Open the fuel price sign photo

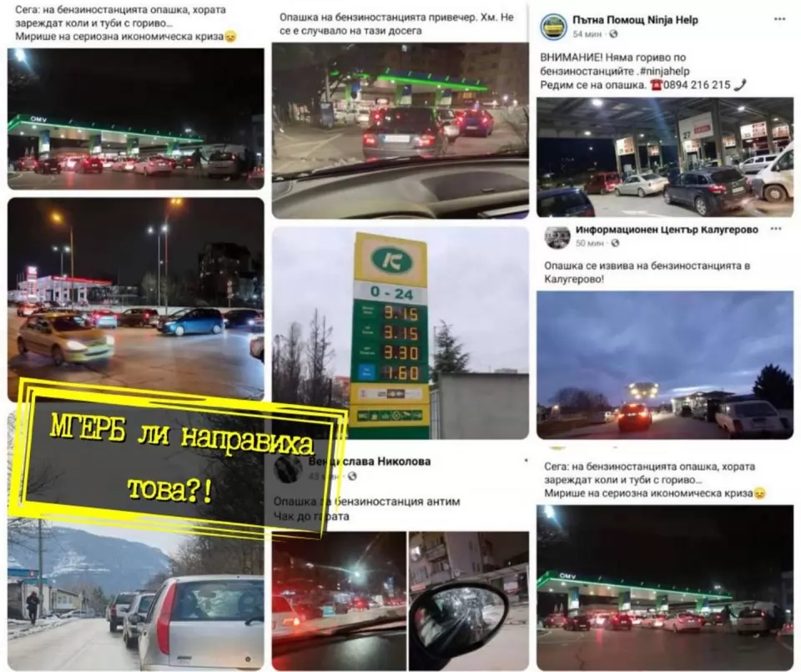(400, 333)
